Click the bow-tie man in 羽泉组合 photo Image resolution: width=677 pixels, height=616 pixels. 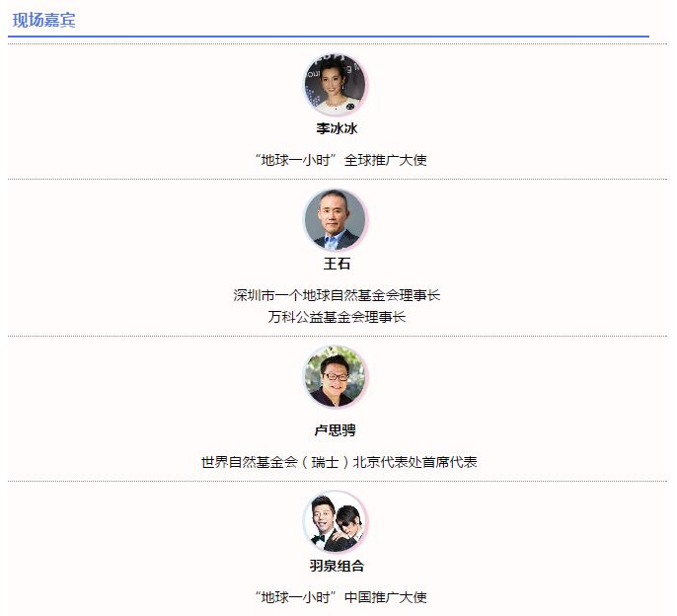(x=321, y=527)
